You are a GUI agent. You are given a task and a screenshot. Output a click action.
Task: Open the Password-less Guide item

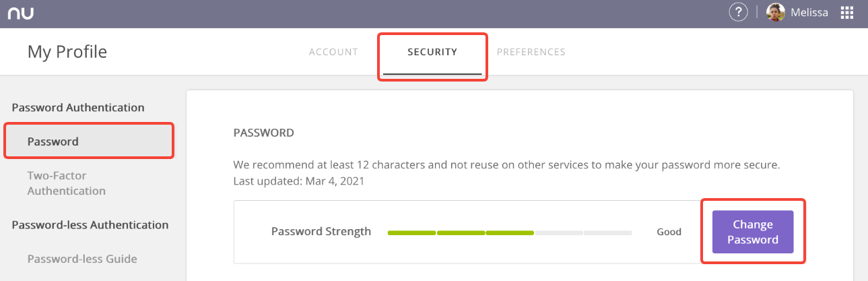coord(82,259)
